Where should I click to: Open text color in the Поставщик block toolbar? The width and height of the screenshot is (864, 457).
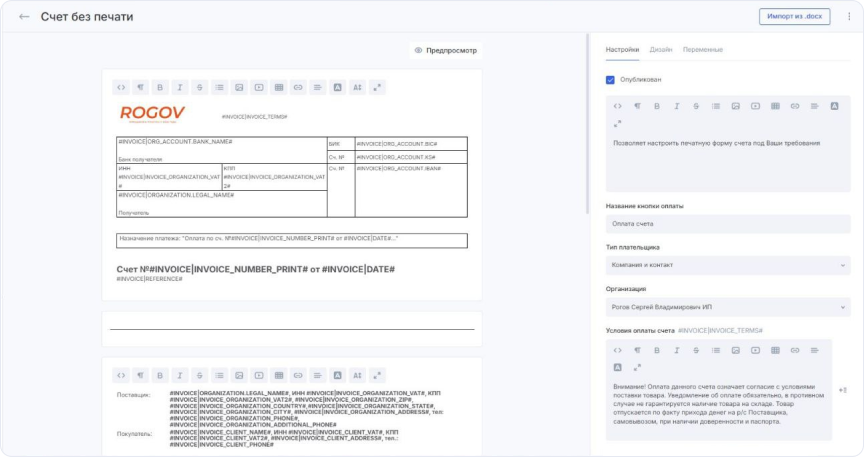click(x=338, y=375)
